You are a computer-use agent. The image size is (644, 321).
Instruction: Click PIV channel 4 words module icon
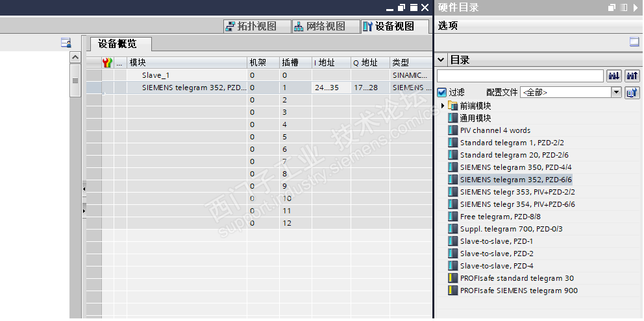click(x=452, y=130)
